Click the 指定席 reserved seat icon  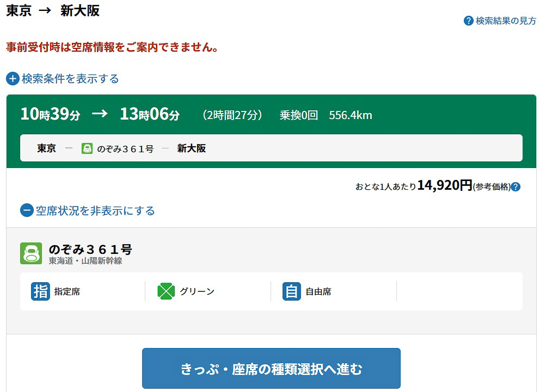[41, 291]
